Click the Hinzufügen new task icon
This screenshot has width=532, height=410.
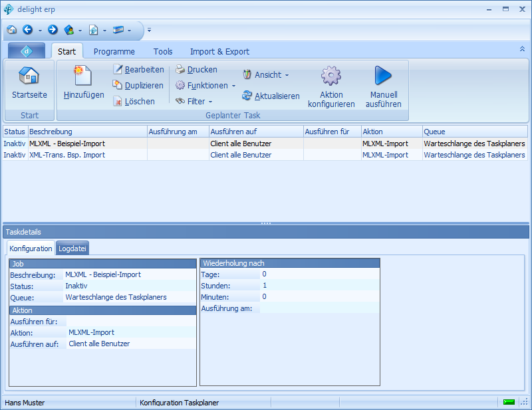coord(83,76)
